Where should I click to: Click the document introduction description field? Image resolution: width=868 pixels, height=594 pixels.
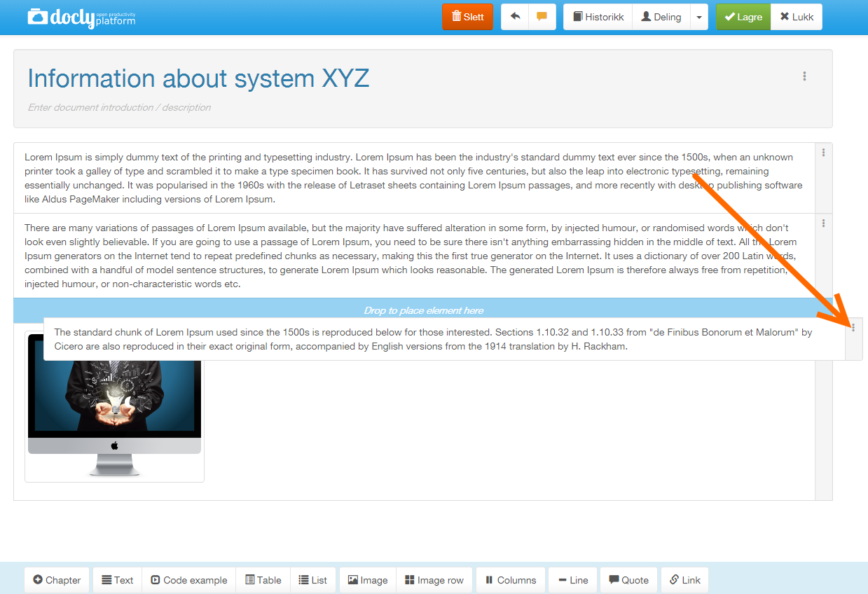119,107
